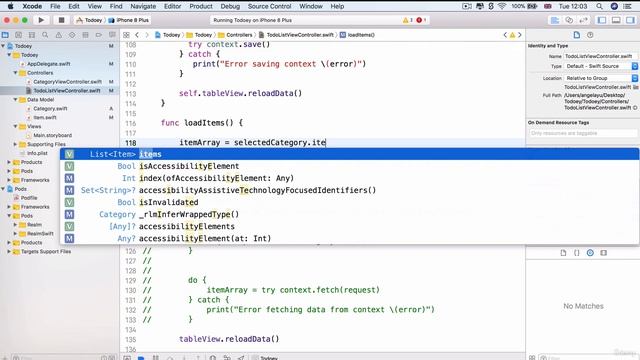This screenshot has height=360, width=640.
Task: Open the Breakpoint navigator tab
Action: click(x=99, y=35)
